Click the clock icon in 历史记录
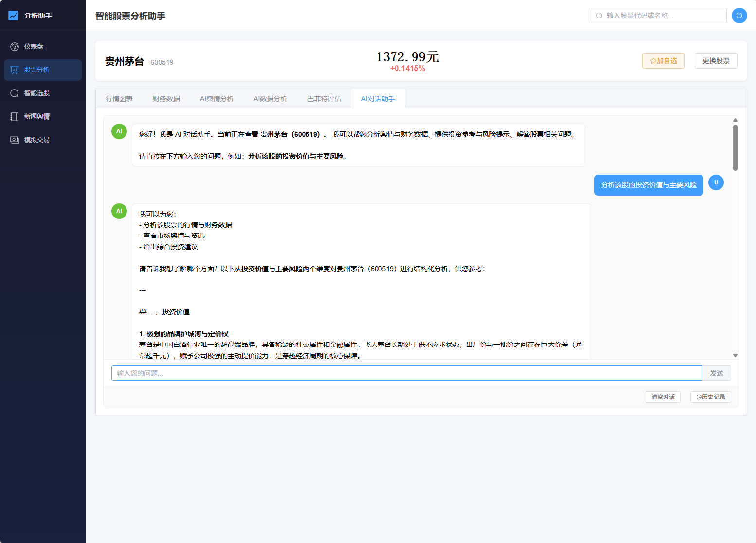 click(699, 397)
